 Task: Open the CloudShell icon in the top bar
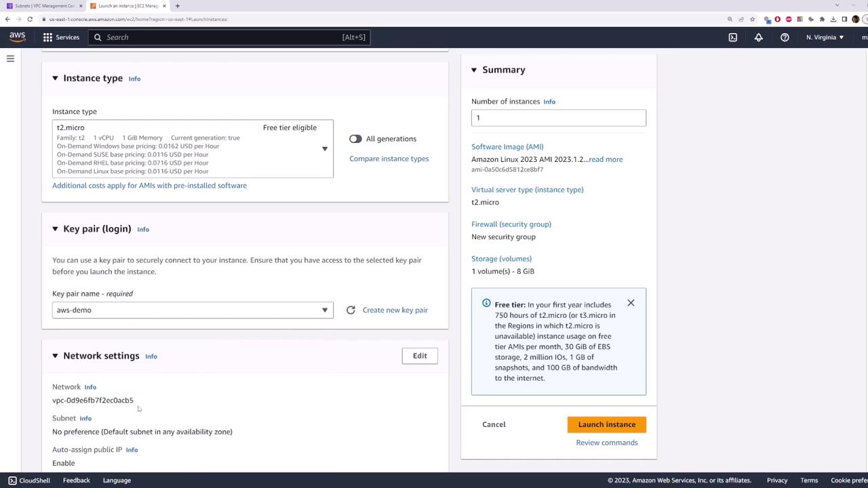tap(733, 37)
